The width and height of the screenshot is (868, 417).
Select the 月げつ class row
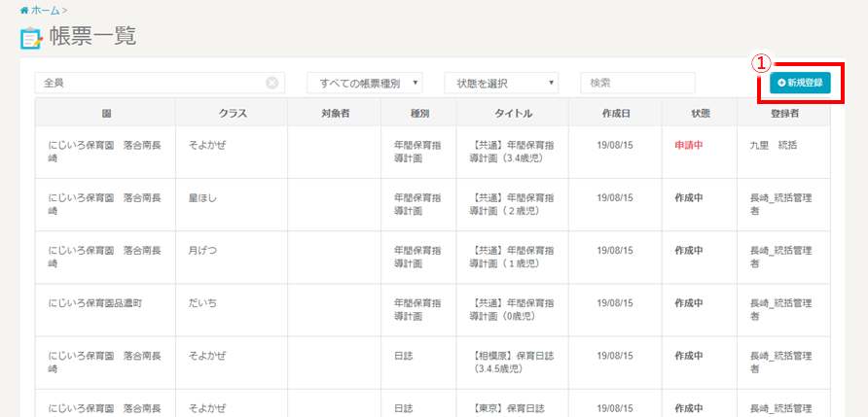tap(202, 250)
